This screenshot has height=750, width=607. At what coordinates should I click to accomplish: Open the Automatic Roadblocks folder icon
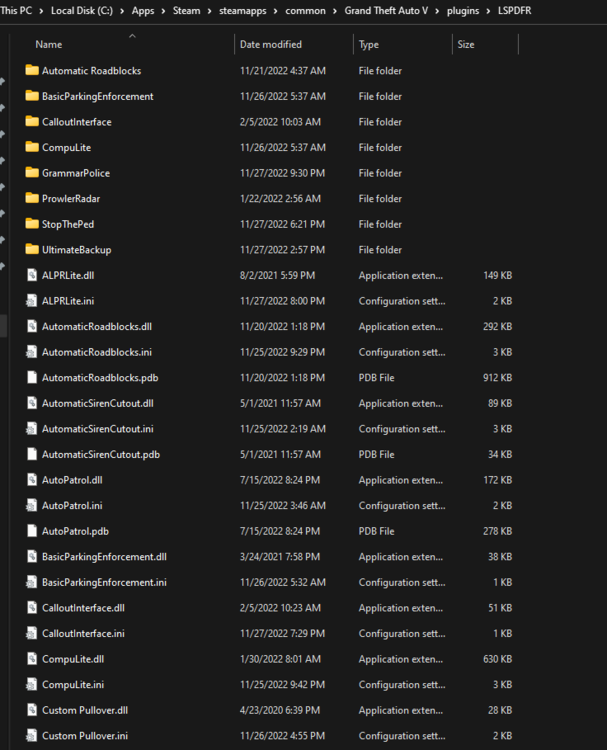click(x=32, y=70)
